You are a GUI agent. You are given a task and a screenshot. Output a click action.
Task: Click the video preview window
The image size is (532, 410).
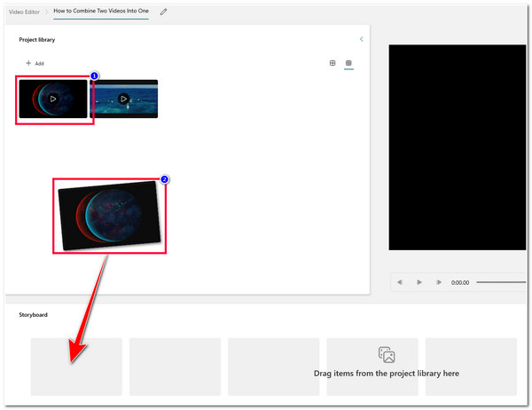tap(458, 147)
